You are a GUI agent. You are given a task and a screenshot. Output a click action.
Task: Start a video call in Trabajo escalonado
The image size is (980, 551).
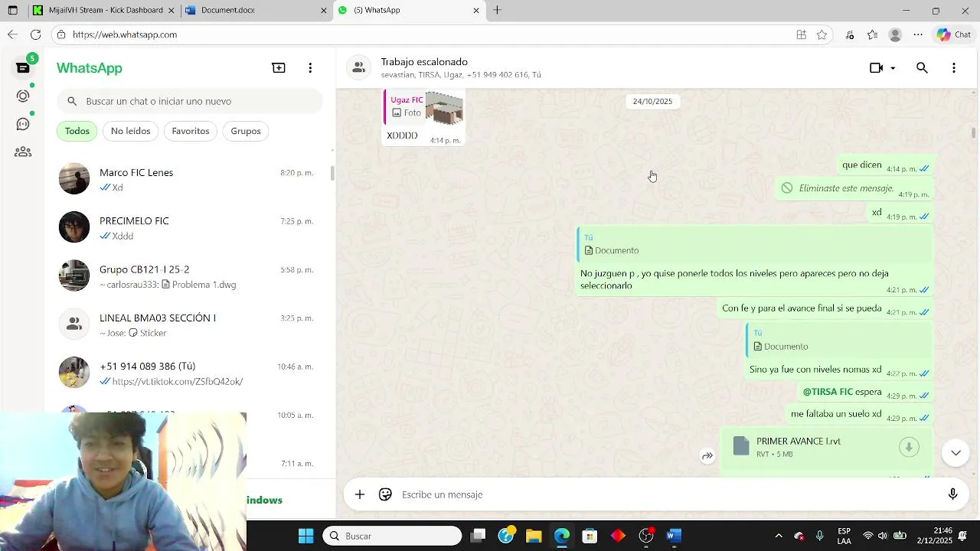(877, 68)
